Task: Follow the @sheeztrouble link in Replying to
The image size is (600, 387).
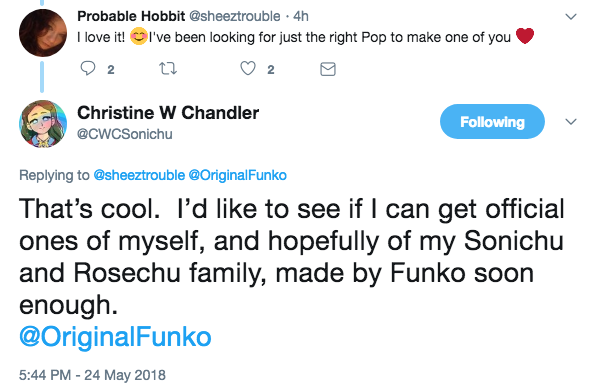Action: 139,175
